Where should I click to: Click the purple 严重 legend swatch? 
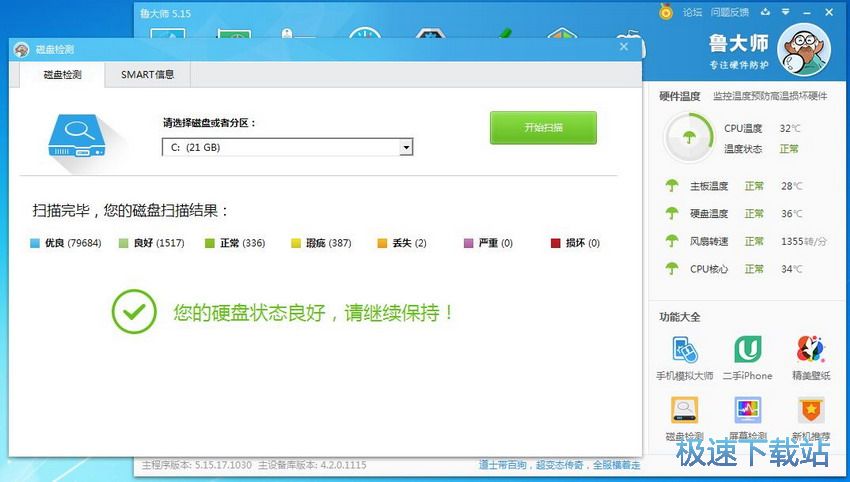[x=469, y=243]
